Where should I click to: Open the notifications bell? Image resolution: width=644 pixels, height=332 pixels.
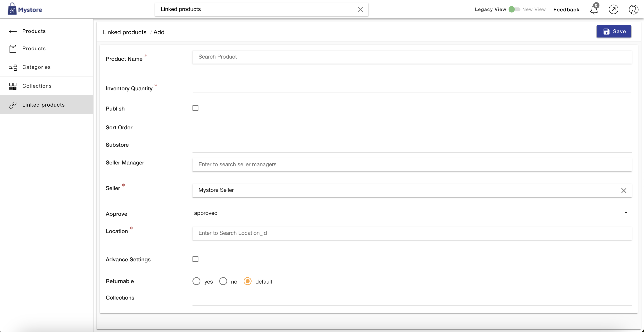click(594, 9)
